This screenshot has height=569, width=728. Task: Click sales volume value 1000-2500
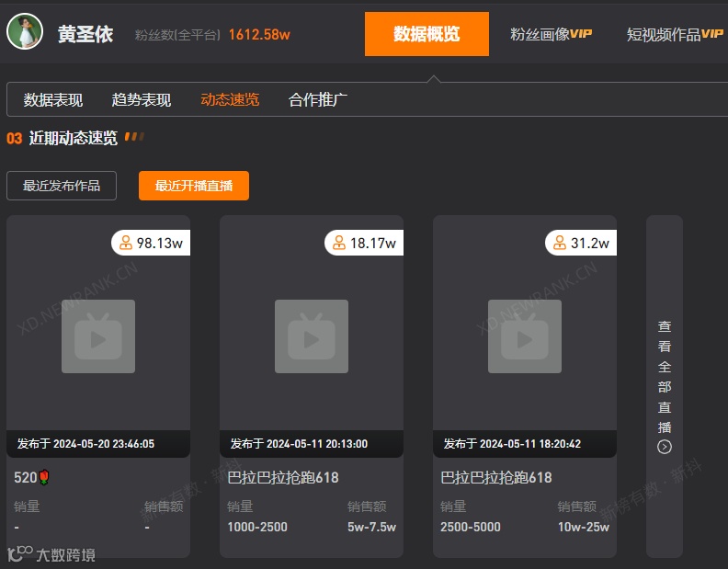[257, 527]
